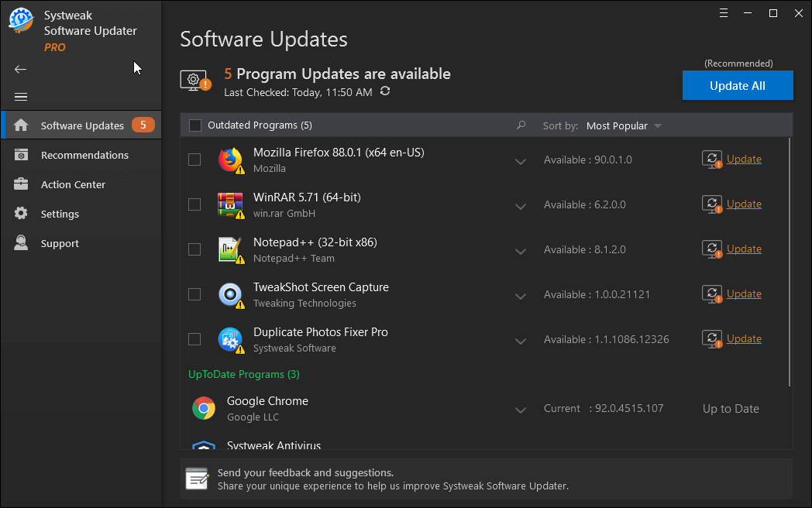Open the Sort by Most Popular dropdown
The width and height of the screenshot is (812, 508).
tap(624, 125)
